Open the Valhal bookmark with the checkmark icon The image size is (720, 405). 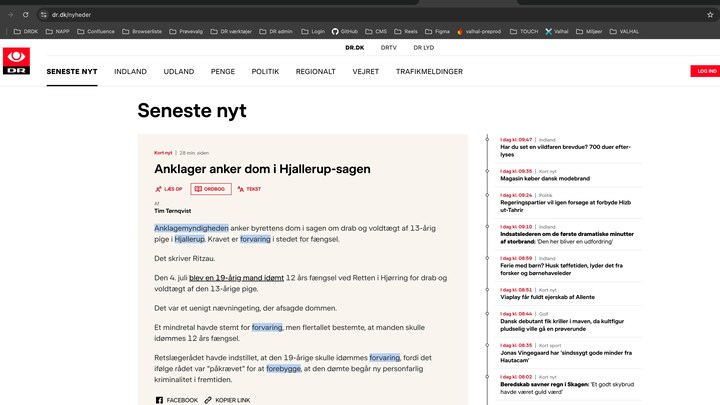pyautogui.click(x=557, y=31)
